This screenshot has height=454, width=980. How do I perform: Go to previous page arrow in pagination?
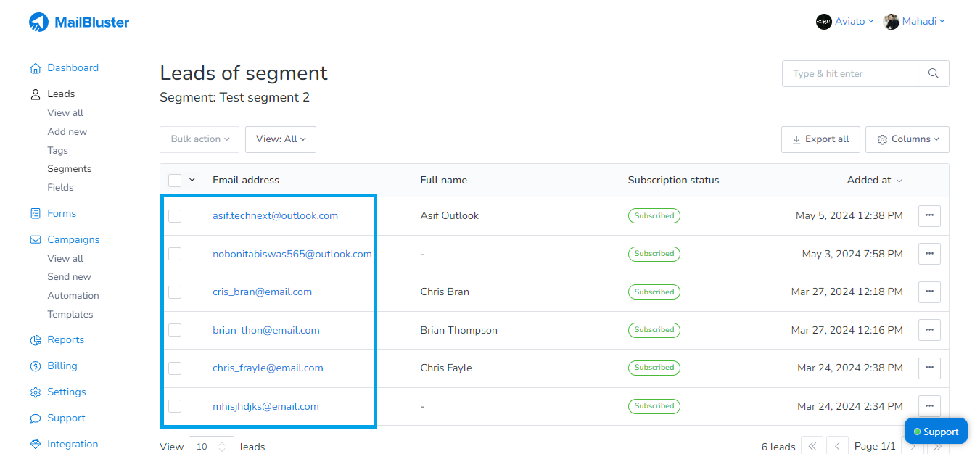(x=837, y=446)
